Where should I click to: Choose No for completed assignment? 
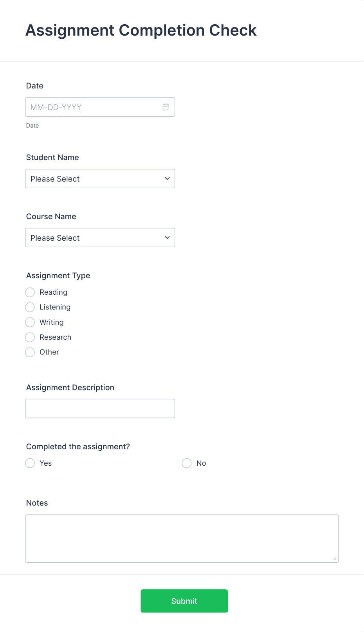tap(187, 463)
